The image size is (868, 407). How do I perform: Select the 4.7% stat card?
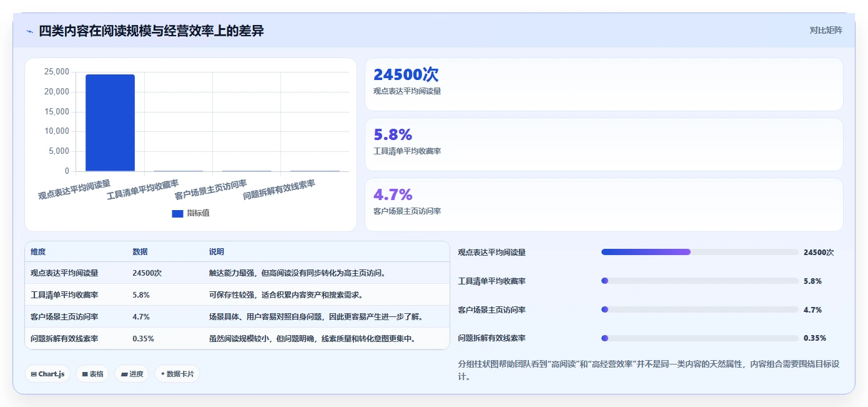click(x=604, y=204)
